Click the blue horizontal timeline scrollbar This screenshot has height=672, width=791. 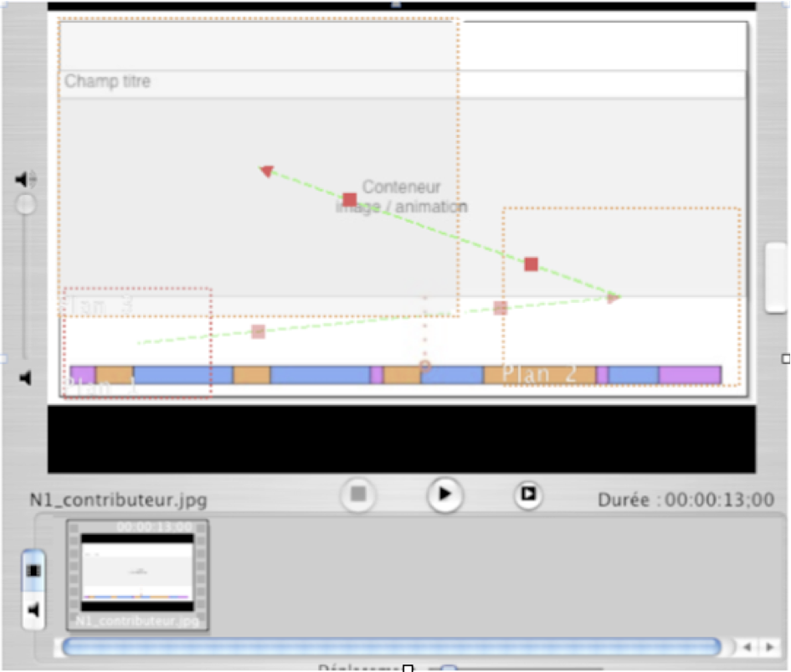click(392, 647)
